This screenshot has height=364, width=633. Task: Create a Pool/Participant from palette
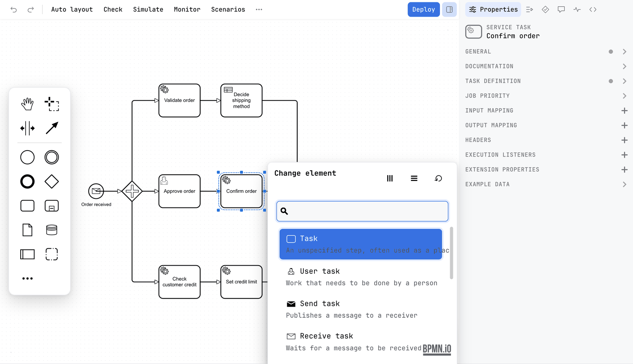tap(27, 254)
